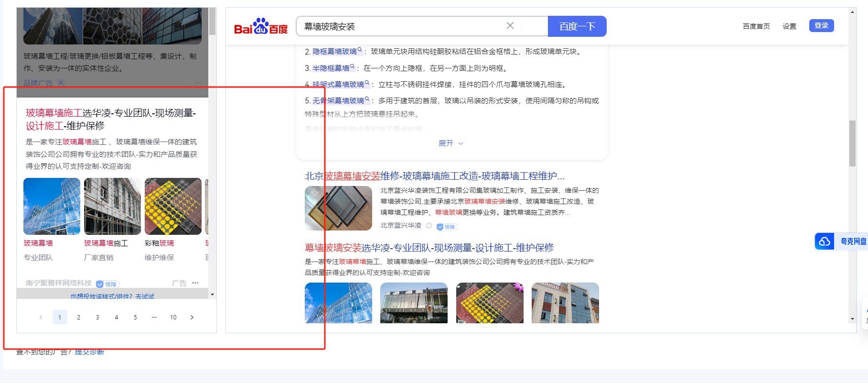Click the 玻璃幕墙 caption under first ad thumbnail

[38, 243]
